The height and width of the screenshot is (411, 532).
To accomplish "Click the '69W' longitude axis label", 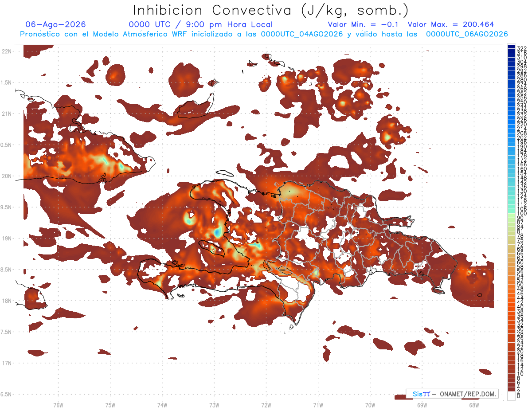I will pyautogui.click(x=422, y=405).
